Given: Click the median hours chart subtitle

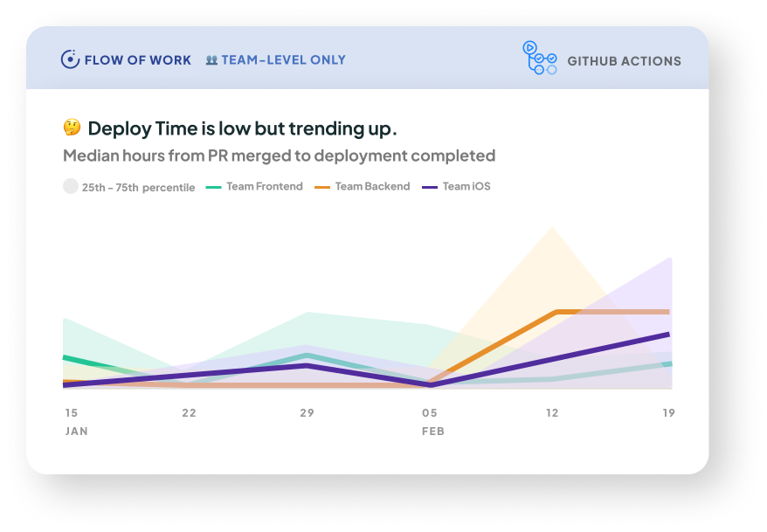Looking at the screenshot, I should point(279,156).
